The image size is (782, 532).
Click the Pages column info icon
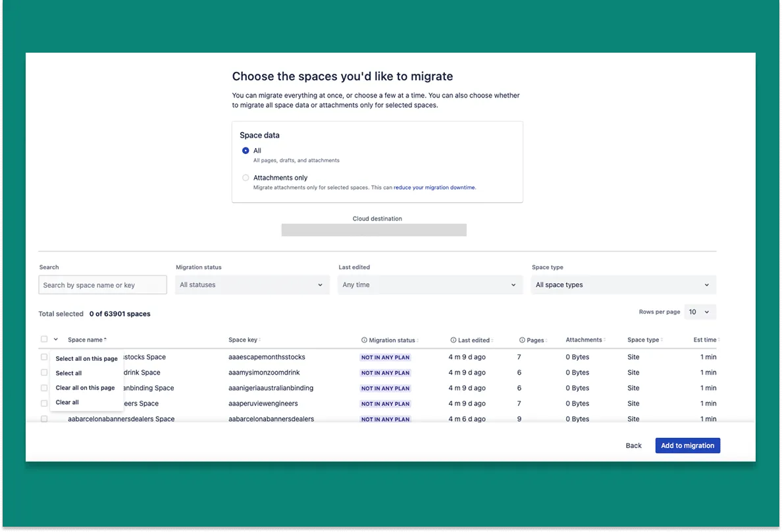coord(522,340)
